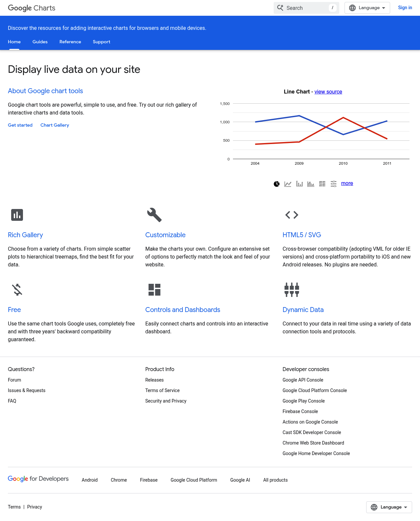420x521 pixels.
Task: Open the Chart Gallery link
Action: coord(54,125)
